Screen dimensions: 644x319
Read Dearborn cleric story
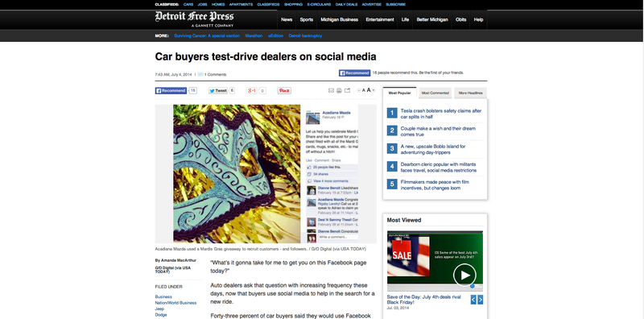pyautogui.click(x=439, y=168)
